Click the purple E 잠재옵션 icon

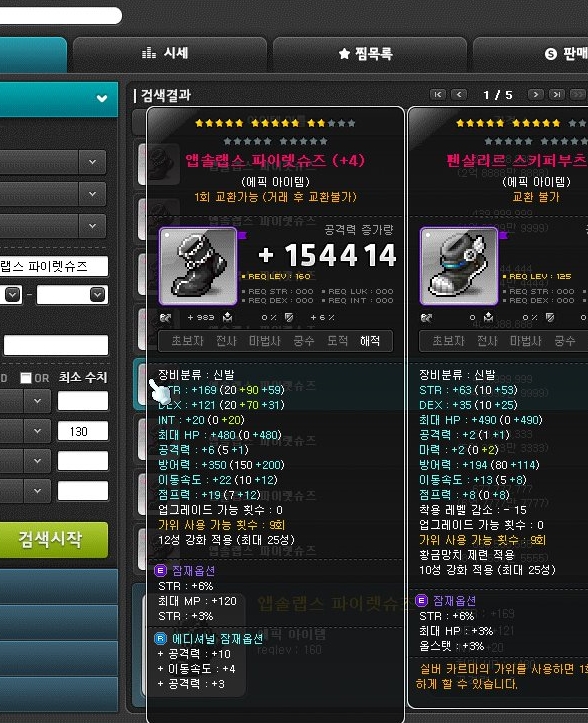pyautogui.click(x=160, y=570)
